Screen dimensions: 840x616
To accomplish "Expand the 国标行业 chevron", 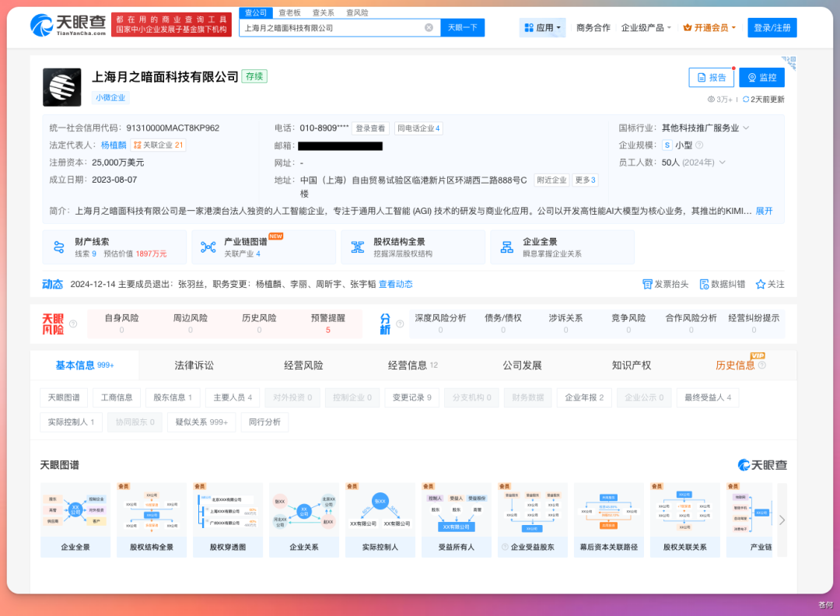I will [746, 128].
